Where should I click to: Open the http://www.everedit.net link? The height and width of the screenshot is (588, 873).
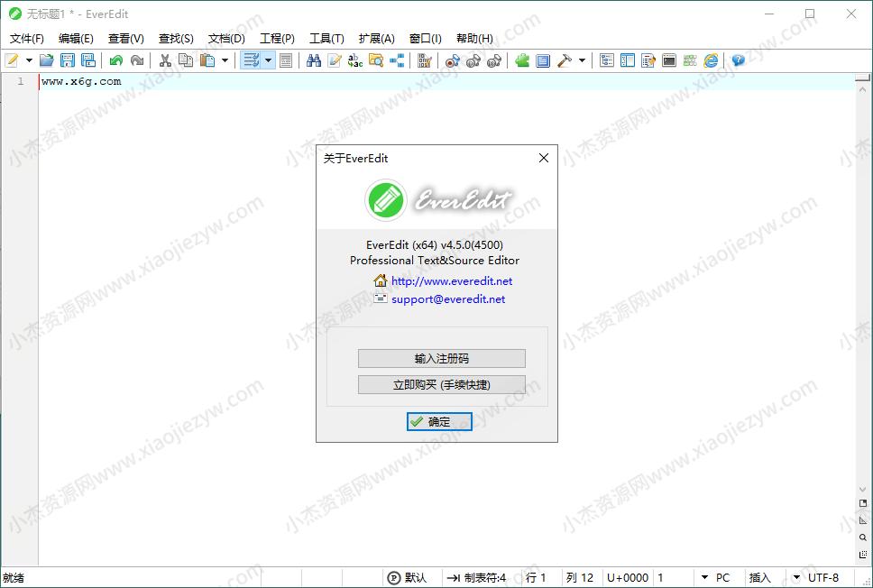pyautogui.click(x=452, y=281)
